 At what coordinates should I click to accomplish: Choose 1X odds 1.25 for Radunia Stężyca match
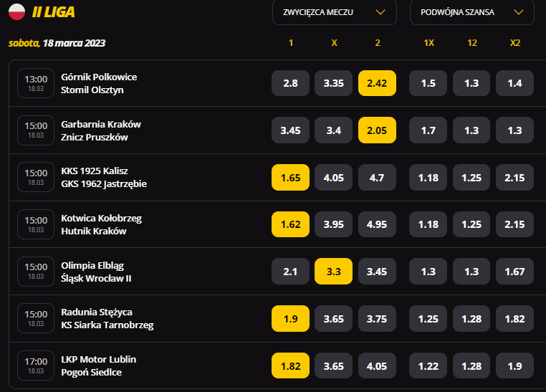pyautogui.click(x=428, y=318)
